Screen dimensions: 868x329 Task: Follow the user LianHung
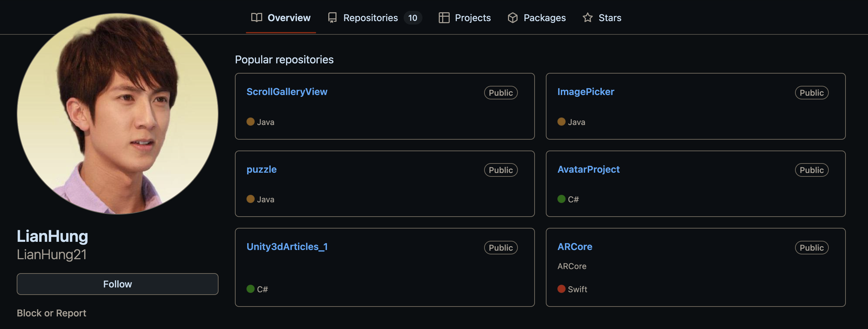click(117, 284)
